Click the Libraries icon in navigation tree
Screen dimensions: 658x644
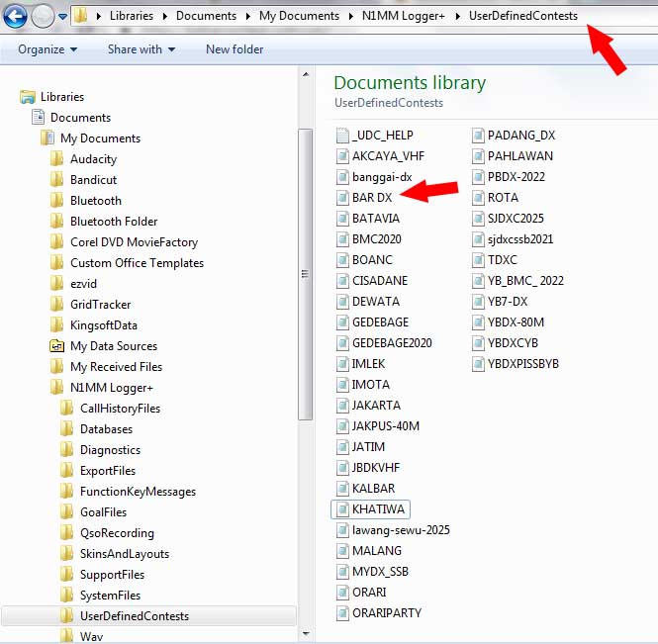click(28, 97)
